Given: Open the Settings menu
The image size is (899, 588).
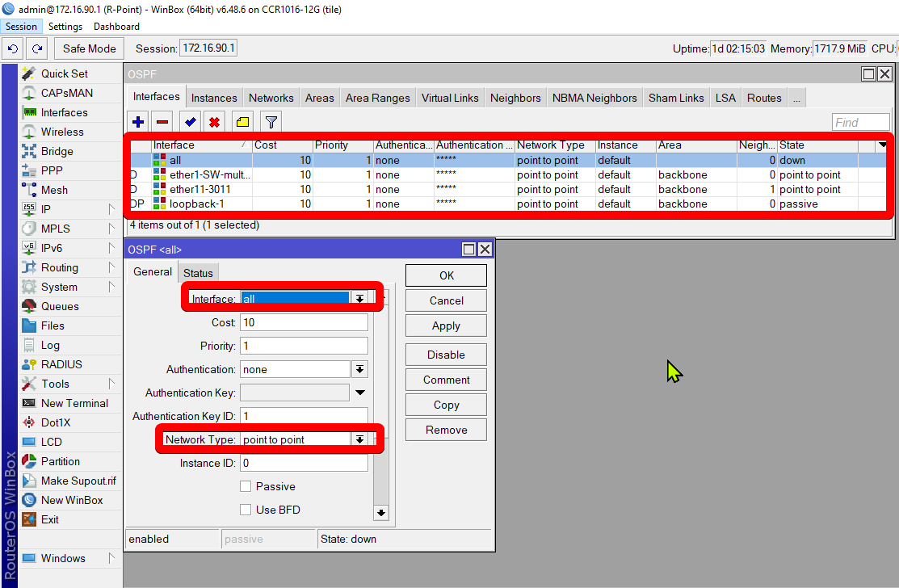Looking at the screenshot, I should point(65,27).
